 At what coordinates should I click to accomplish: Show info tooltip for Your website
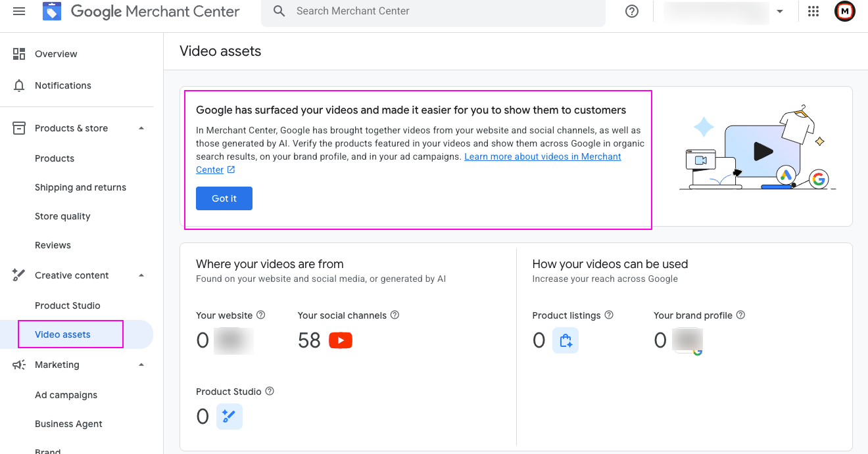click(260, 315)
